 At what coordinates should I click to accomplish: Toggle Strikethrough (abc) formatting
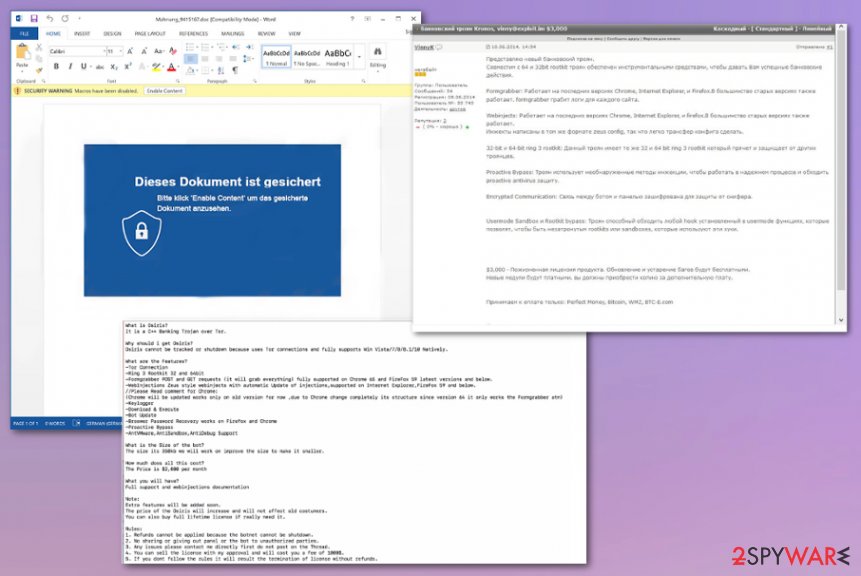tap(100, 67)
